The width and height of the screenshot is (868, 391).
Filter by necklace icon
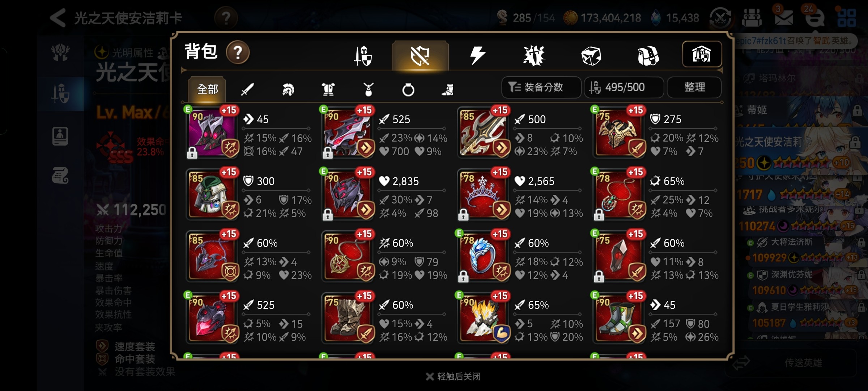[x=368, y=89]
